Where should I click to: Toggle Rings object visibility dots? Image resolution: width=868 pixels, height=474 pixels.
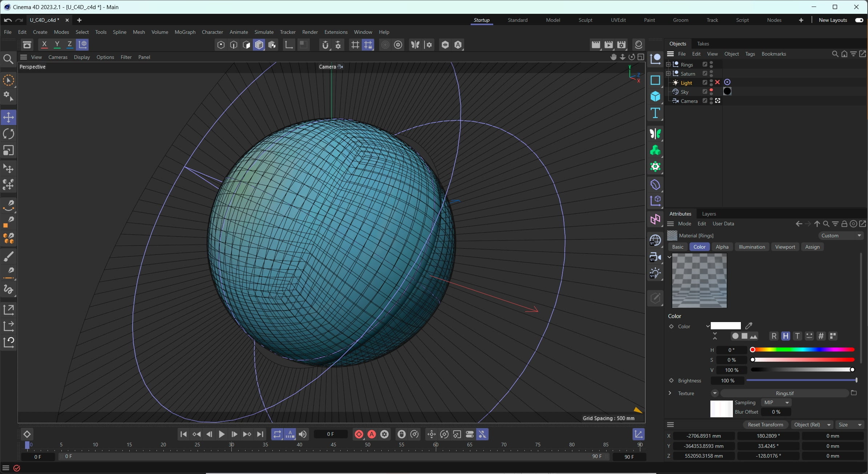711,64
